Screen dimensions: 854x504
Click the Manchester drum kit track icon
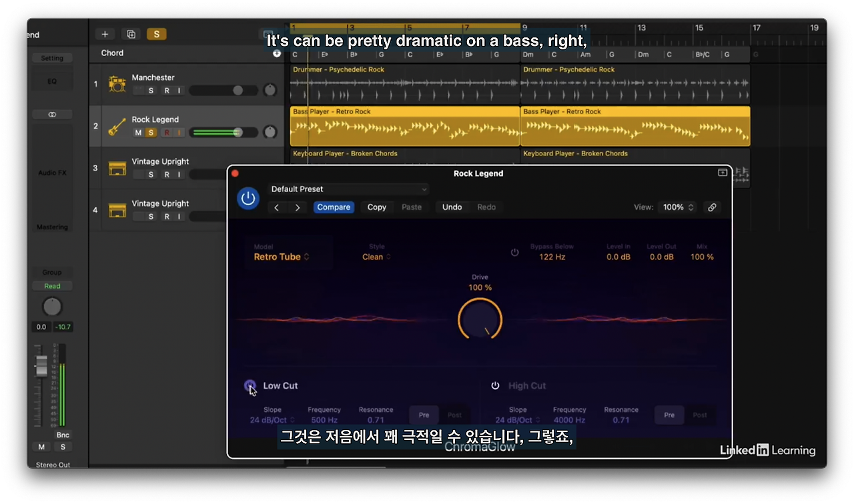tap(117, 84)
